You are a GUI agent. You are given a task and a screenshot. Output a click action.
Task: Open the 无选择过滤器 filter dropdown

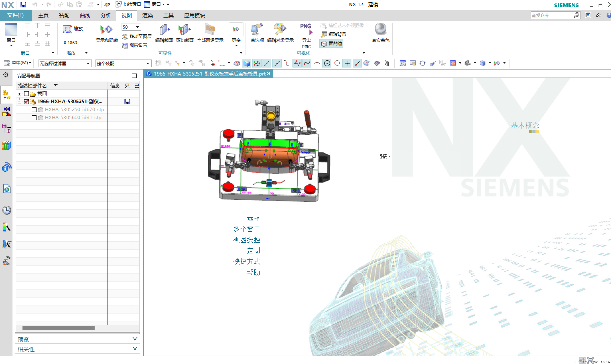[65, 63]
